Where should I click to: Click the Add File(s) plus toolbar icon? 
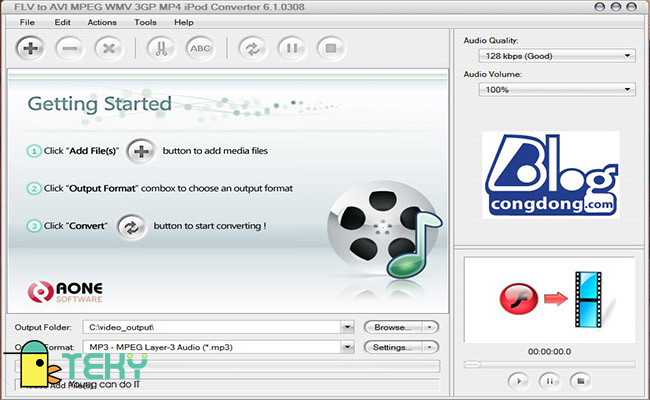30,47
